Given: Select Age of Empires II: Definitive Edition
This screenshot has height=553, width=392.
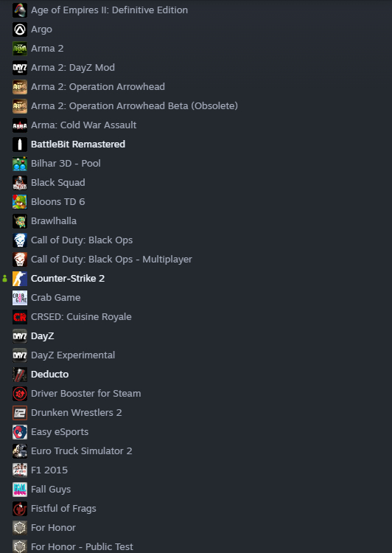Looking at the screenshot, I should pos(109,10).
